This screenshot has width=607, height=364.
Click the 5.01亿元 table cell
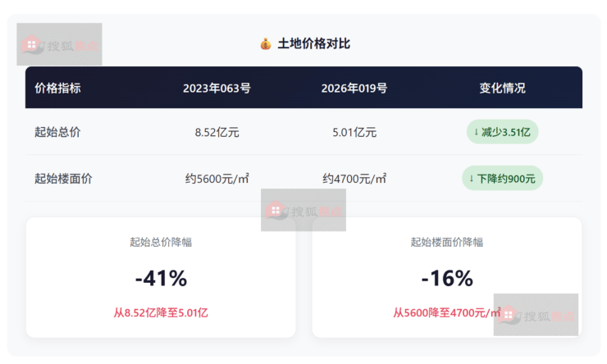[x=354, y=132]
